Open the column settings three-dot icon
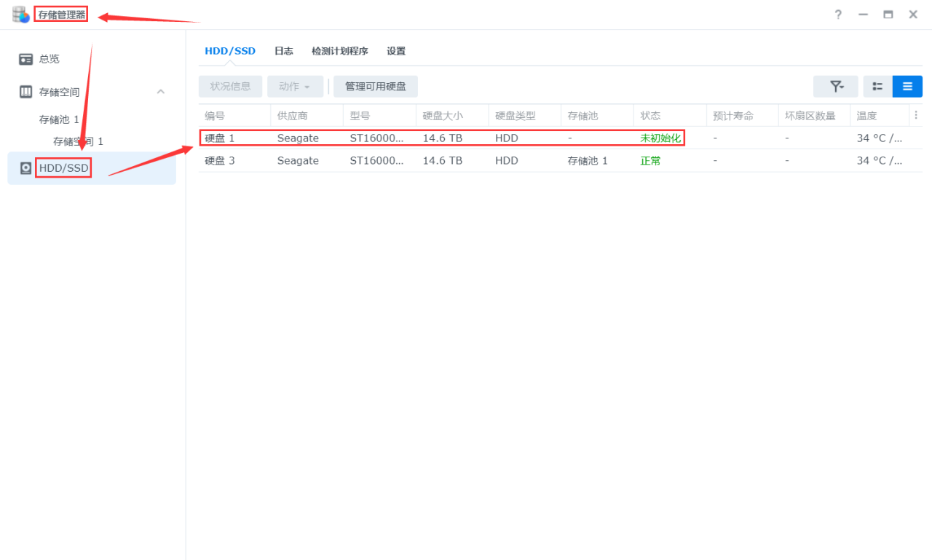 [916, 114]
